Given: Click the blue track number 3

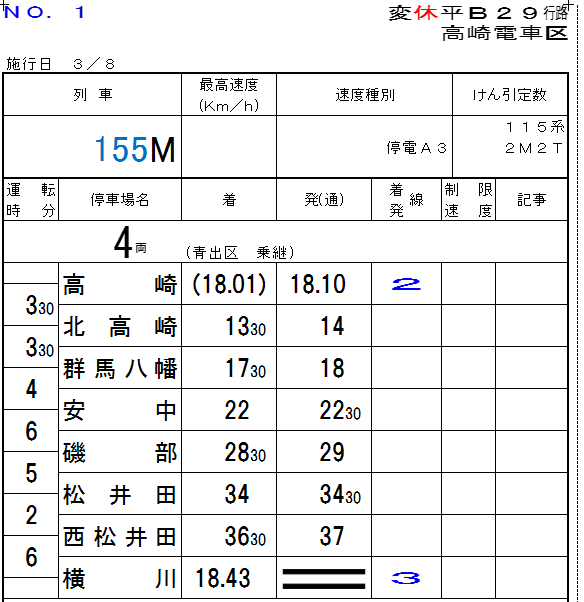Looking at the screenshot, I should point(406,578).
